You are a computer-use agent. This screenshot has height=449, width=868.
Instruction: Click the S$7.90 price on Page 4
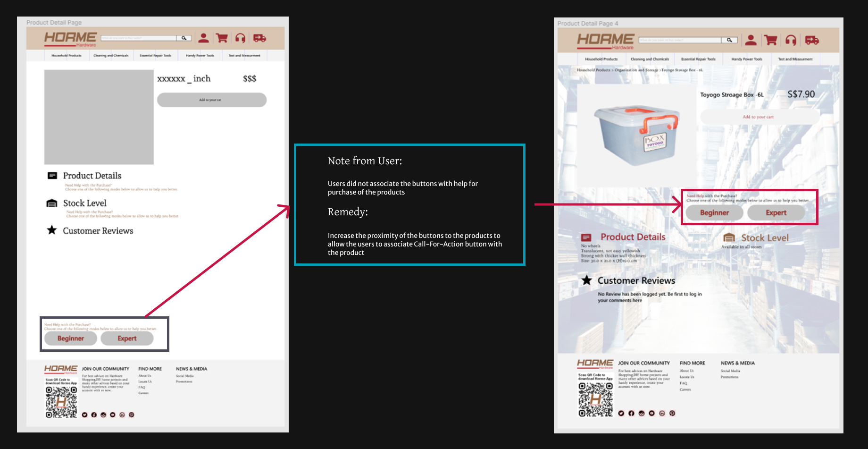tap(801, 94)
